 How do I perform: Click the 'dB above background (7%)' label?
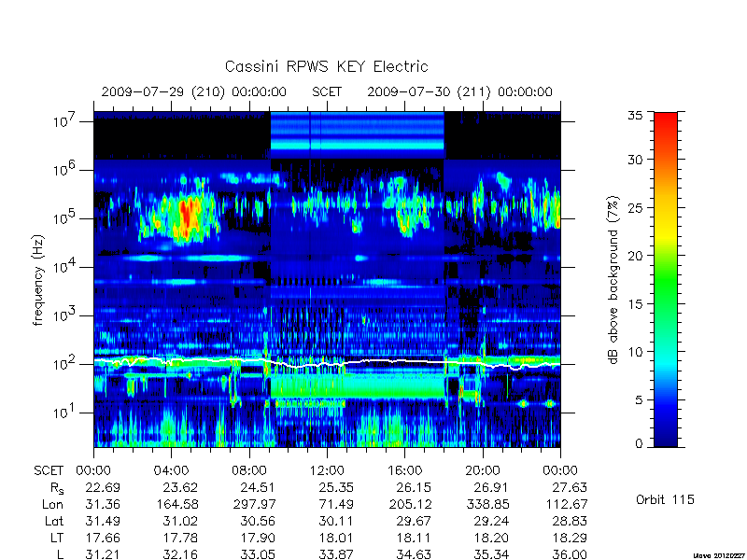point(613,280)
